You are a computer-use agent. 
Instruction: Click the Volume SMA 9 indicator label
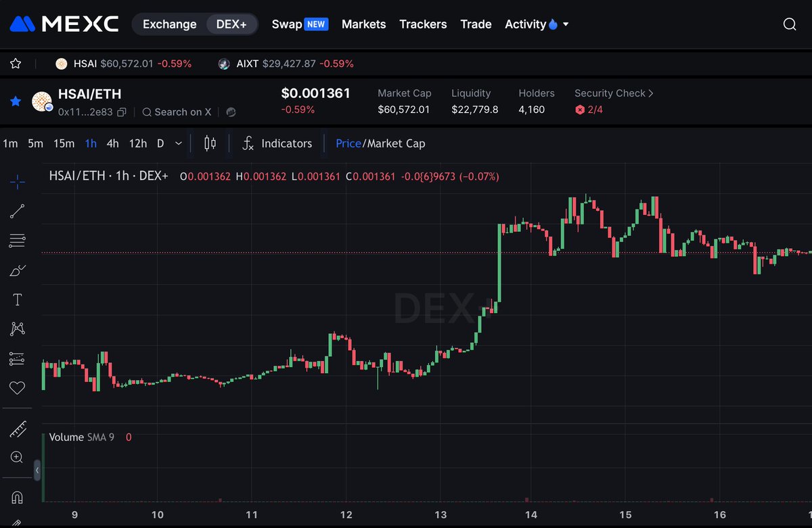pyautogui.click(x=81, y=437)
